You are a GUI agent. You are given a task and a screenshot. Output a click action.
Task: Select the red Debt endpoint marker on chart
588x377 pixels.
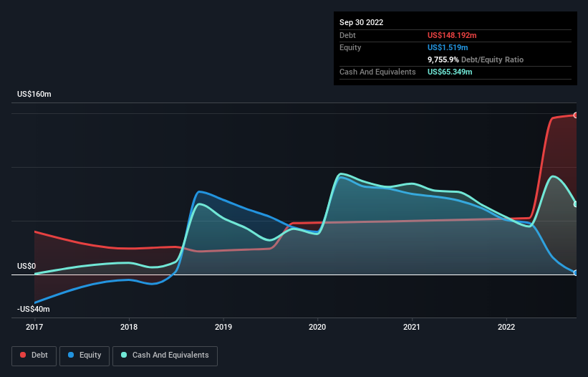pyautogui.click(x=576, y=115)
